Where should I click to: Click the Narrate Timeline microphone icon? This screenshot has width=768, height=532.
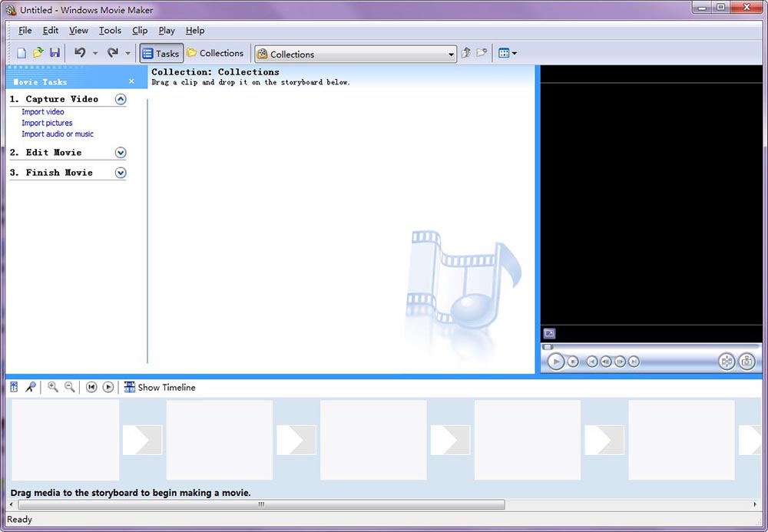click(x=31, y=387)
